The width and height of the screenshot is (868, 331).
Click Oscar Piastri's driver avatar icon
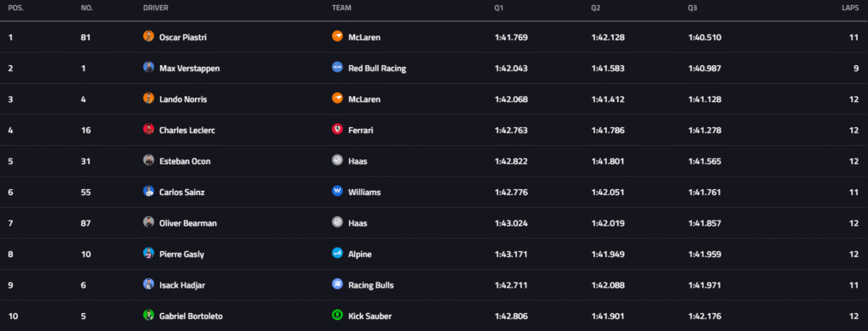point(148,36)
